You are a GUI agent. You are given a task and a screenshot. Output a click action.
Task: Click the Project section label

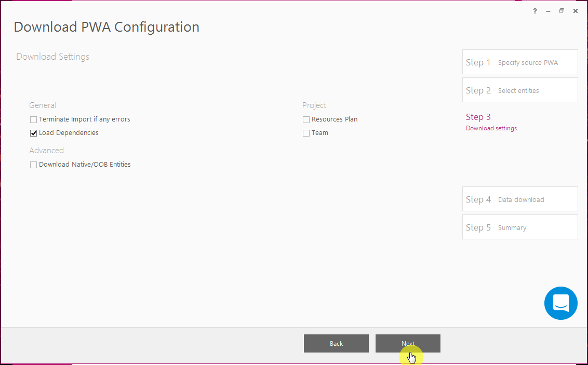click(x=314, y=105)
